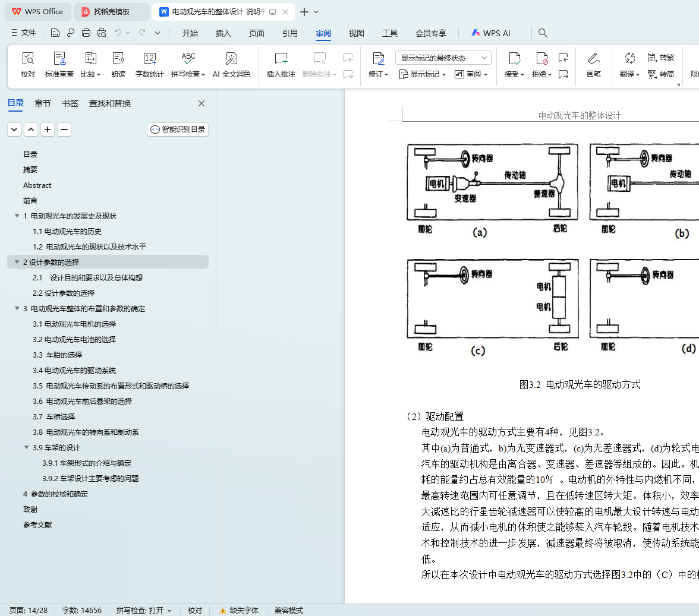Click the 字数: 14656 status item
Image resolution: width=699 pixels, height=616 pixels.
[82, 610]
